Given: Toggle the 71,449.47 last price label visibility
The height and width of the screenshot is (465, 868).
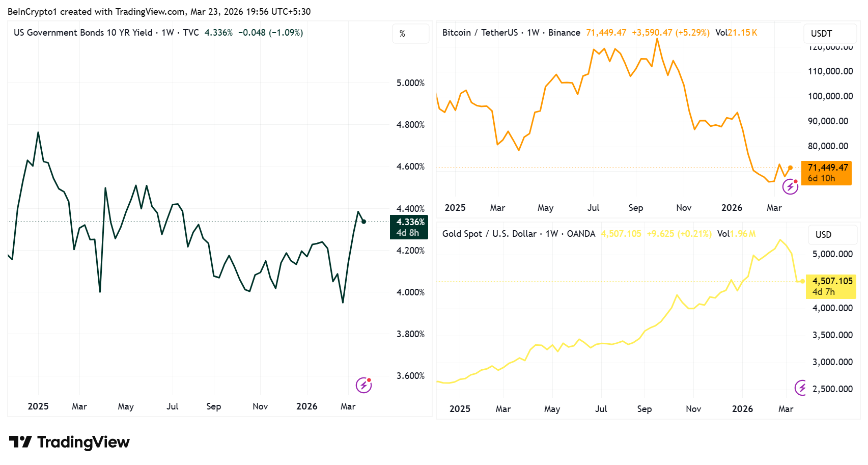Looking at the screenshot, I should click(826, 172).
